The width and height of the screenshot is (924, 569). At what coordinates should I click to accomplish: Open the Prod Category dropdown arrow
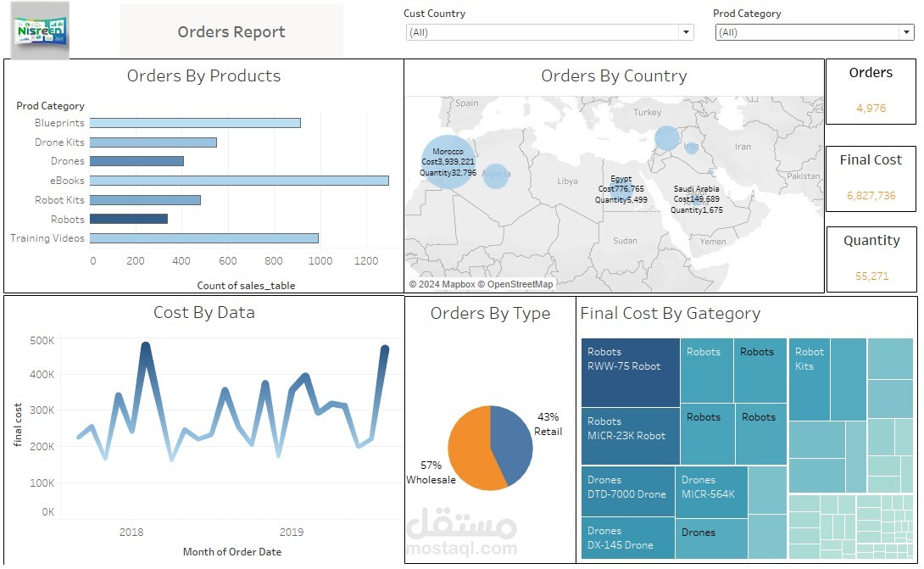click(x=906, y=32)
